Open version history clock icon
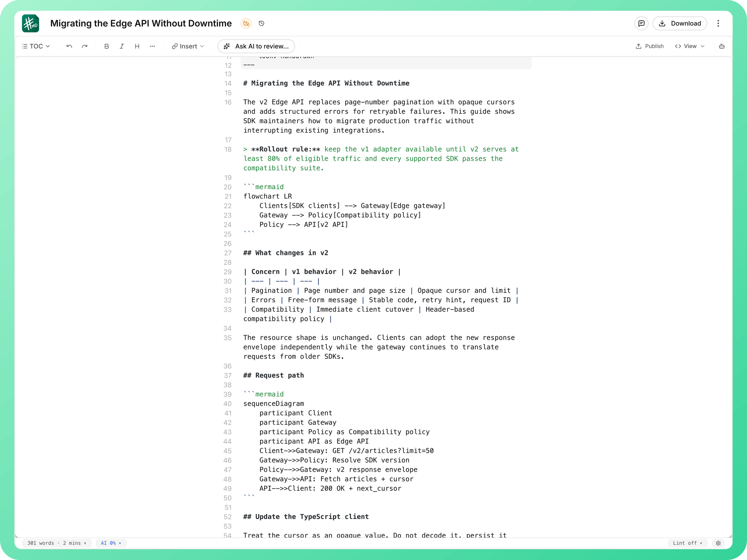This screenshot has width=747, height=560. pos(261,23)
